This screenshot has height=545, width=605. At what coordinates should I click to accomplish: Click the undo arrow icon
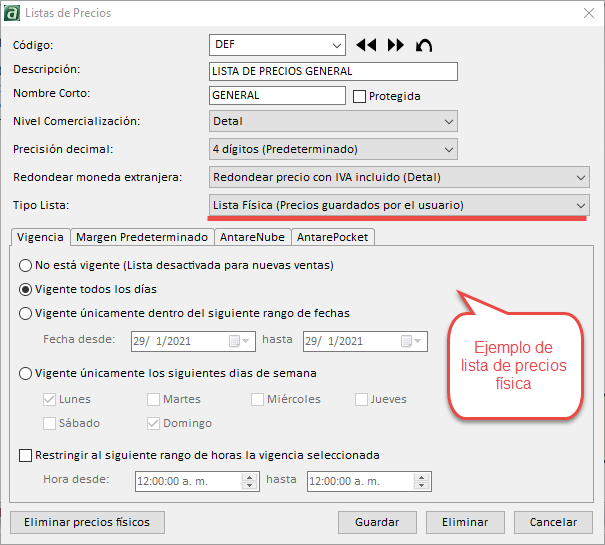coord(424,45)
